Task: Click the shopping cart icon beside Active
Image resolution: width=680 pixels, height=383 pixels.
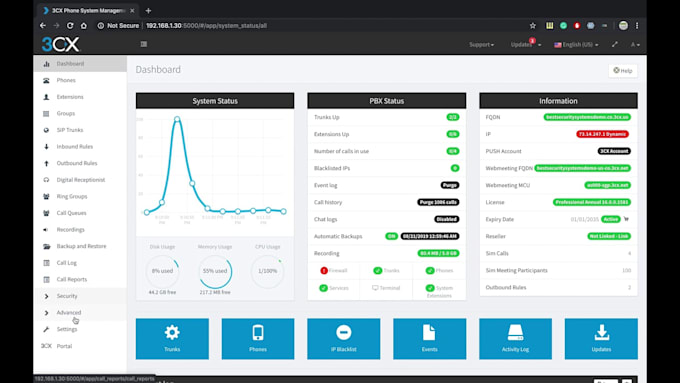Action: pyautogui.click(x=626, y=219)
